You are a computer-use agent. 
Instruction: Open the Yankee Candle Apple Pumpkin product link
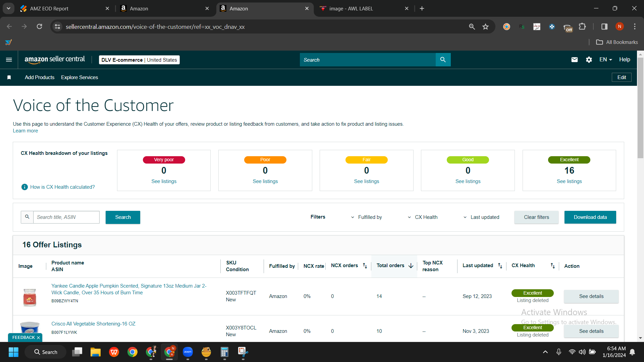(x=129, y=289)
